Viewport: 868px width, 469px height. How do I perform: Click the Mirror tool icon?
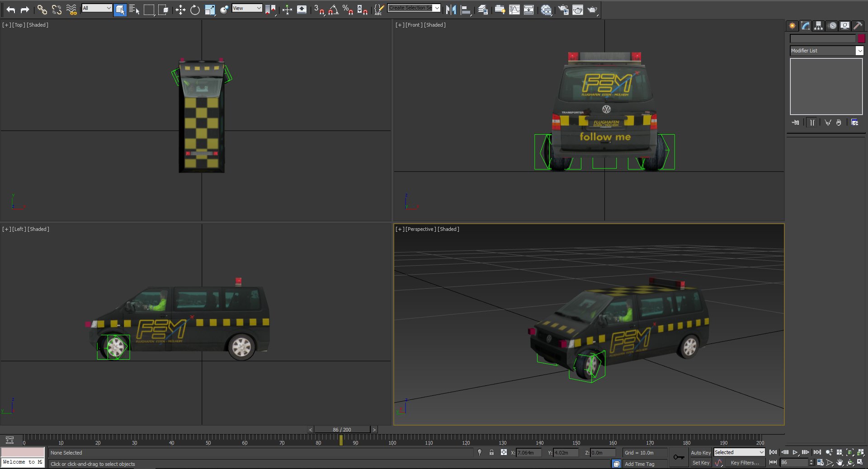tap(451, 9)
